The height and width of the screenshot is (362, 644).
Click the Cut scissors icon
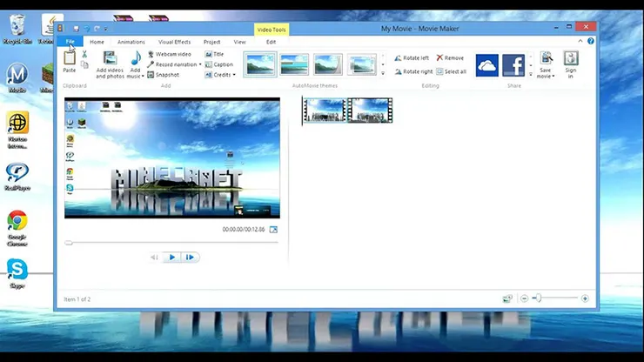point(84,54)
